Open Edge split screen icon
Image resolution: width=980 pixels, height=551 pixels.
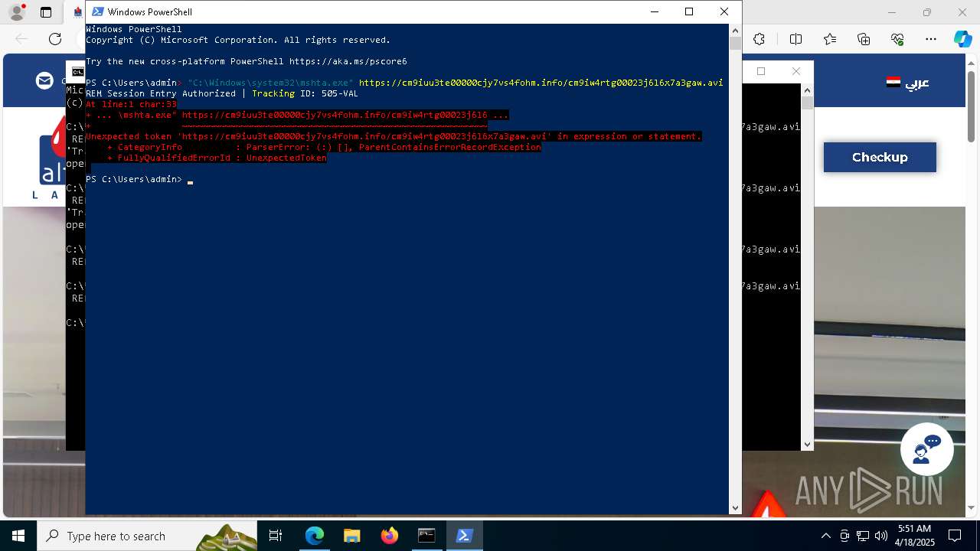click(795, 39)
